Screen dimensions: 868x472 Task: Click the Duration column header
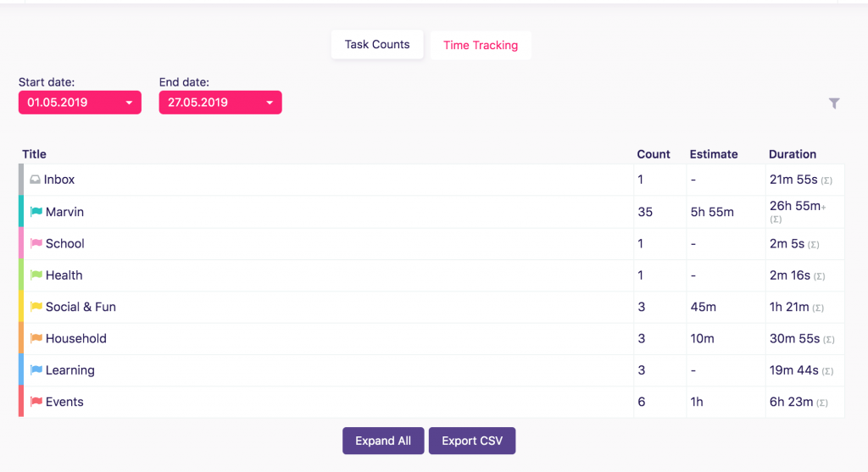(x=793, y=154)
